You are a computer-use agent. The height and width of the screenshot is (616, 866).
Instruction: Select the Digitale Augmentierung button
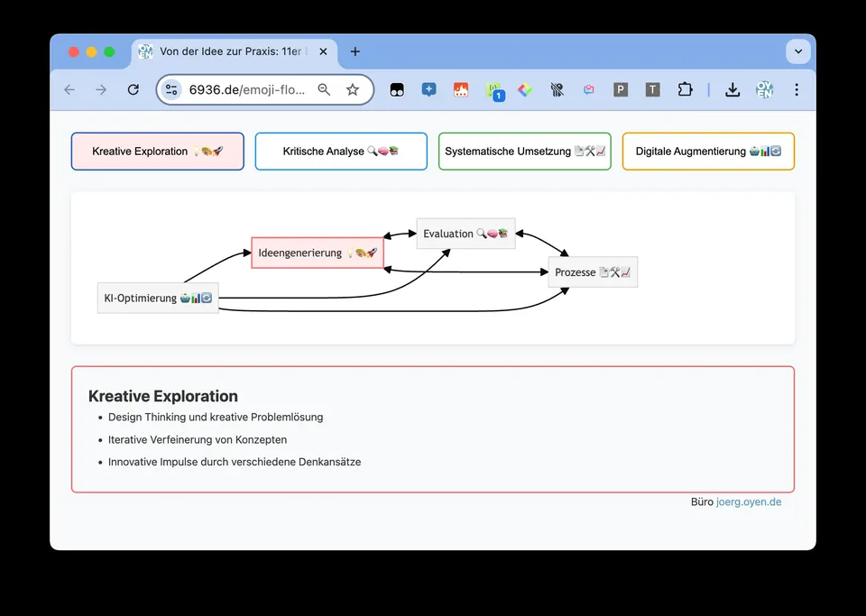pos(708,152)
